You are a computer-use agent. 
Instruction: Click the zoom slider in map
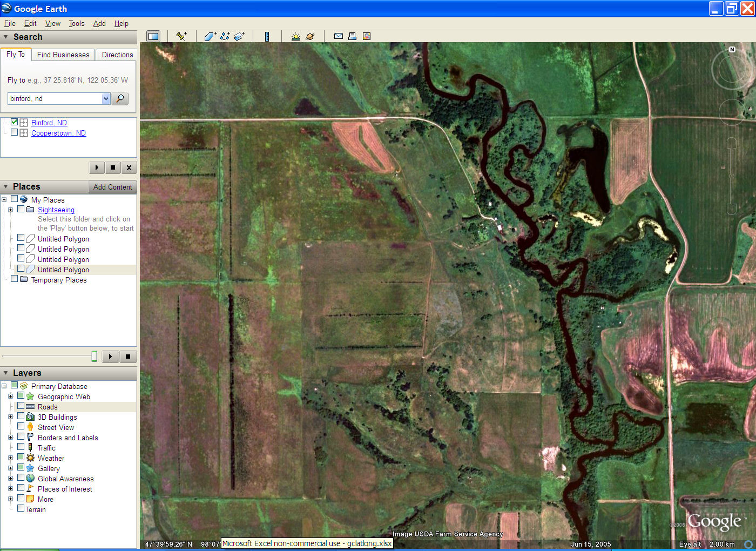(x=732, y=176)
